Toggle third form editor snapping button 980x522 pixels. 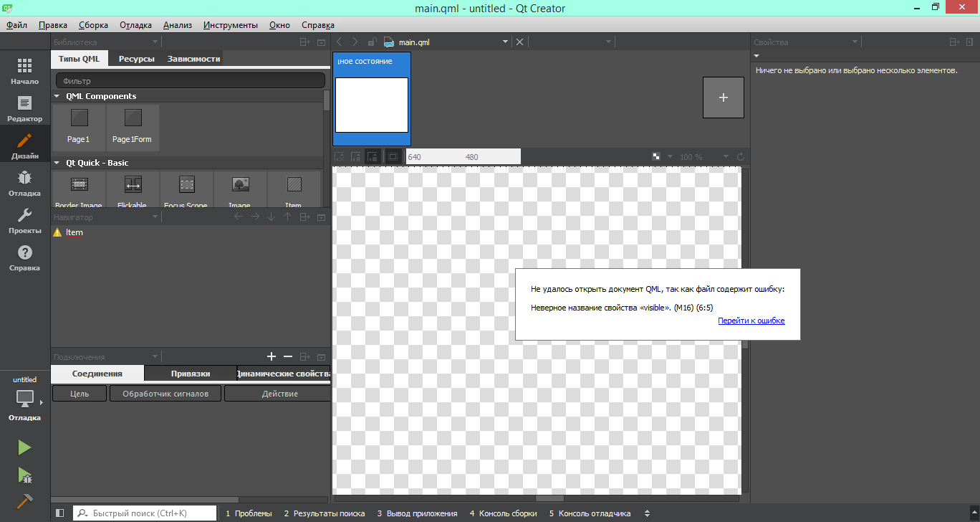373,156
